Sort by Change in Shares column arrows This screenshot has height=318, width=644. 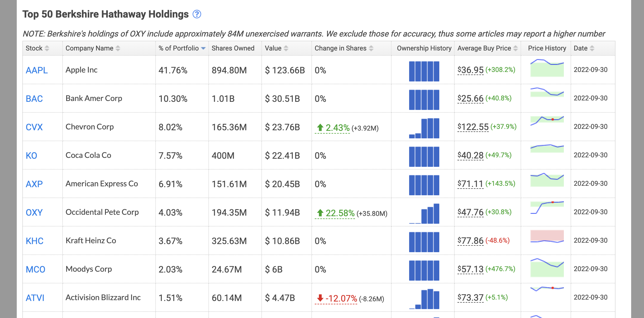(x=371, y=48)
